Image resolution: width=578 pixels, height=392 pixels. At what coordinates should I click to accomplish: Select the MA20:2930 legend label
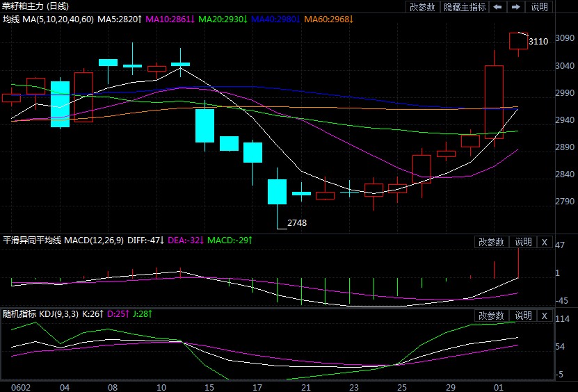(x=223, y=19)
